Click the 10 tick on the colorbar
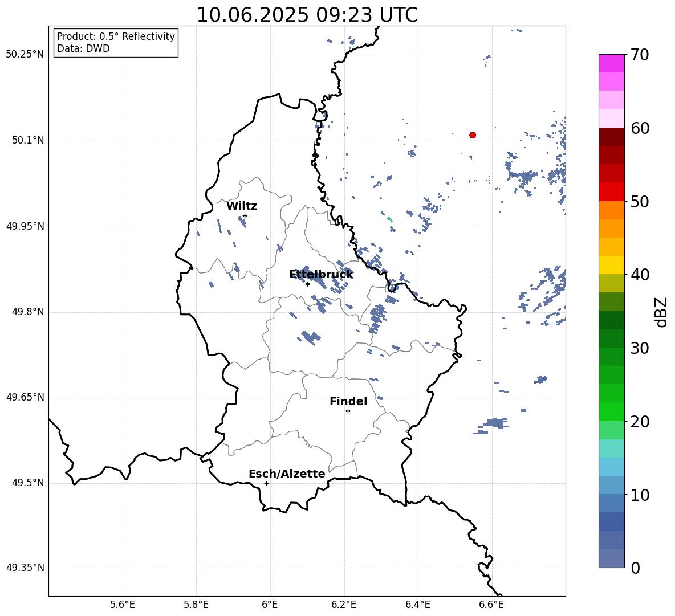 (640, 495)
